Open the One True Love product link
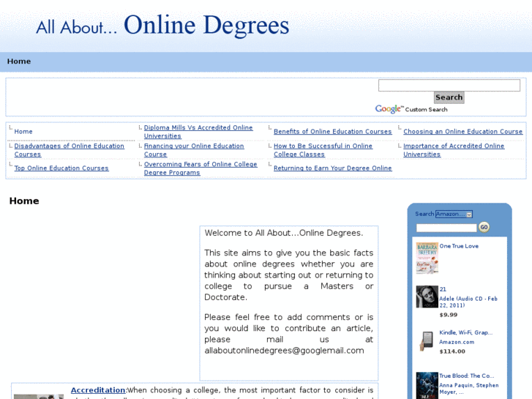Screen dimensions: 532x399 459,246
